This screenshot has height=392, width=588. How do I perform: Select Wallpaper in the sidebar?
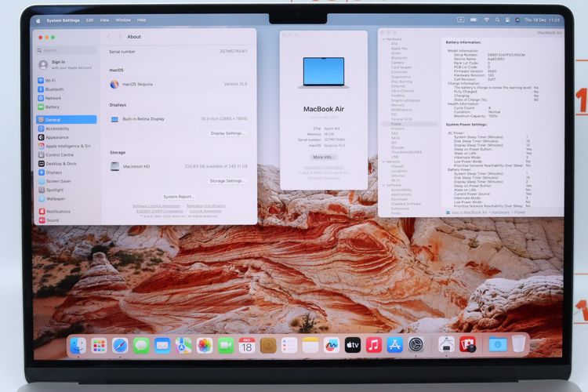67,198
